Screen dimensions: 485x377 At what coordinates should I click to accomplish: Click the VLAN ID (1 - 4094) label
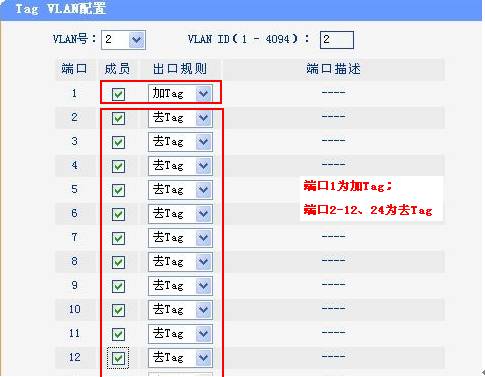click(249, 39)
